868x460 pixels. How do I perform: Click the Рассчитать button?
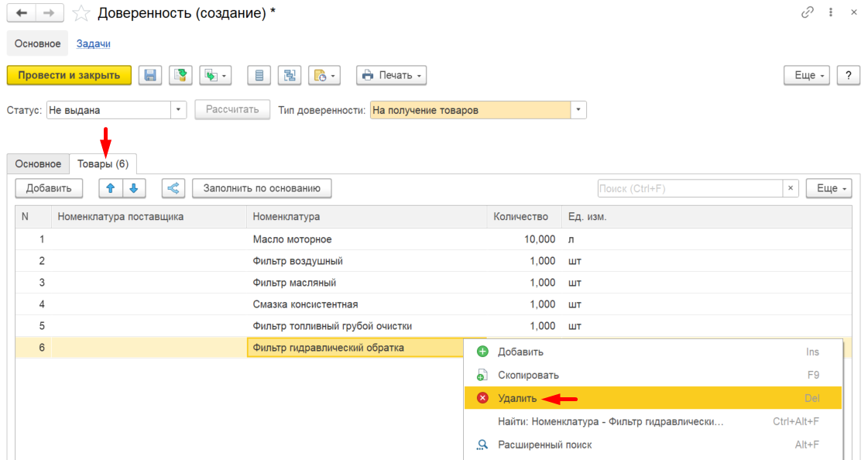(232, 110)
